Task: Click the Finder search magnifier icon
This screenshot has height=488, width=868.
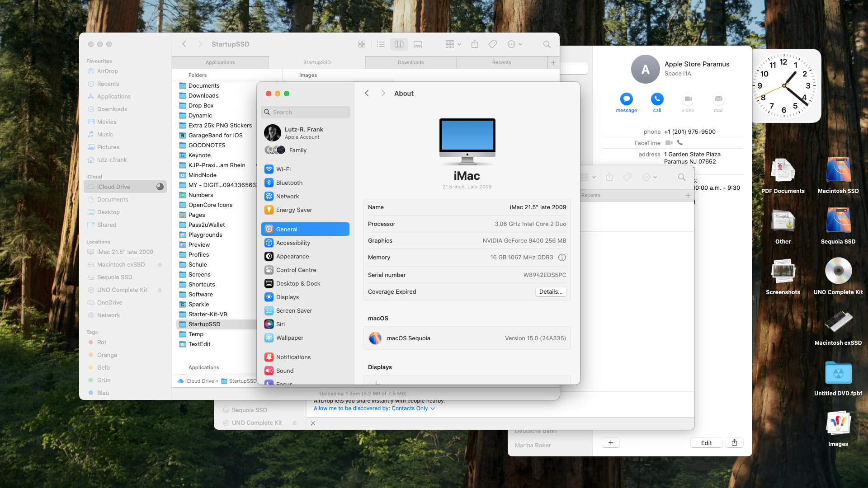Action: 547,44
